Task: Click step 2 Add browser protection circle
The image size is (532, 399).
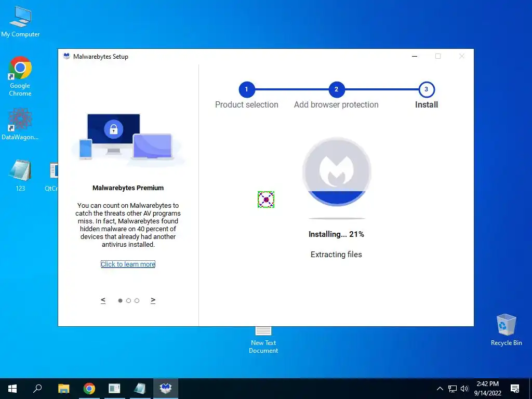Action: 336,89
